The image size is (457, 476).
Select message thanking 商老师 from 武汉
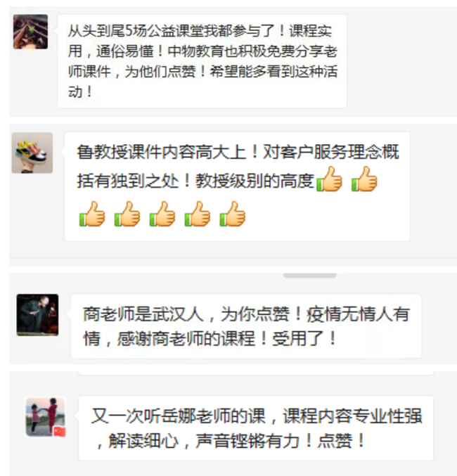(x=245, y=326)
